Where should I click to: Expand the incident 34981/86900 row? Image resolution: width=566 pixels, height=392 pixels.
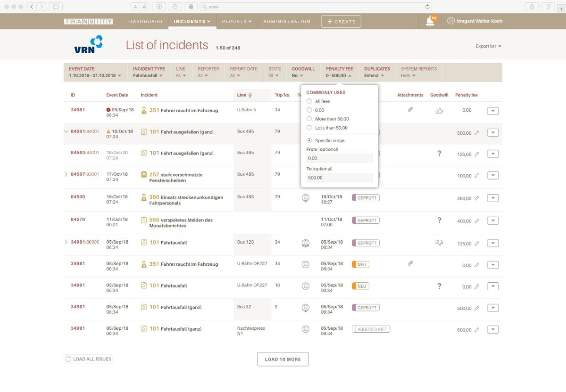[66, 242]
